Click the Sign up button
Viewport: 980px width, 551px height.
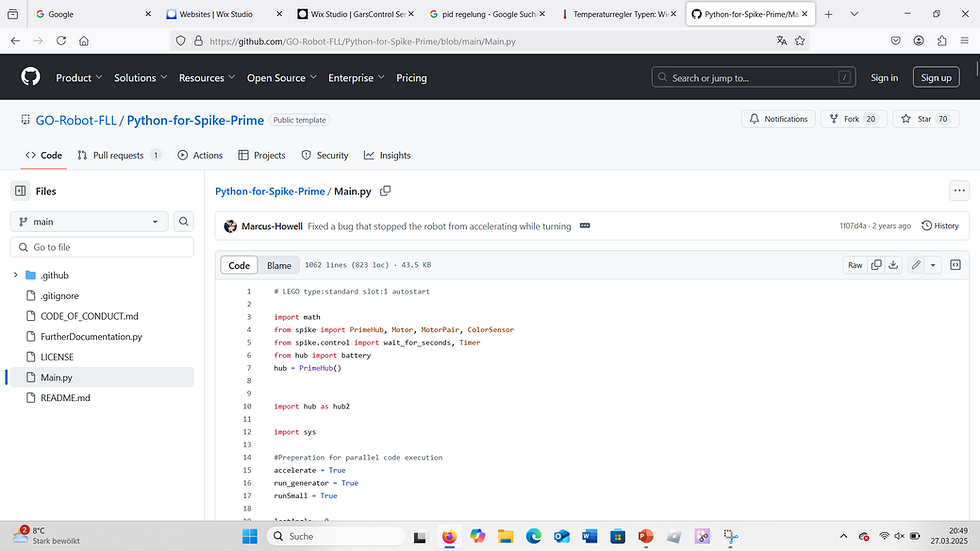[936, 77]
